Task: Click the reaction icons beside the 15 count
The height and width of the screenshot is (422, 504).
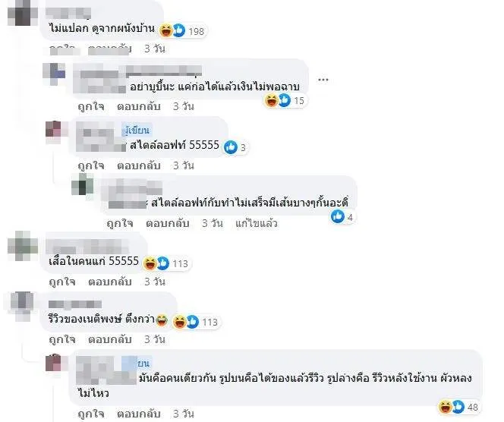Action: pyautogui.click(x=278, y=100)
